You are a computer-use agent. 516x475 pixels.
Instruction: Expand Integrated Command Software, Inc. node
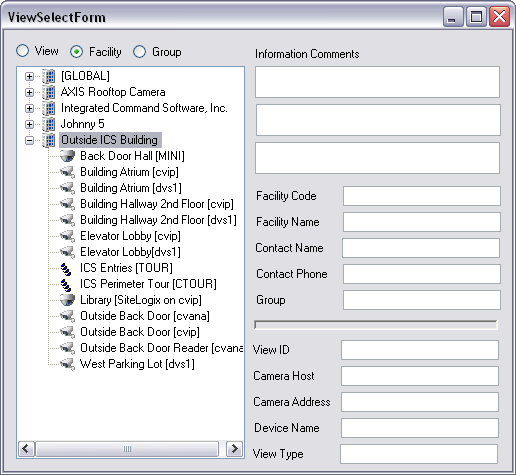click(x=29, y=108)
